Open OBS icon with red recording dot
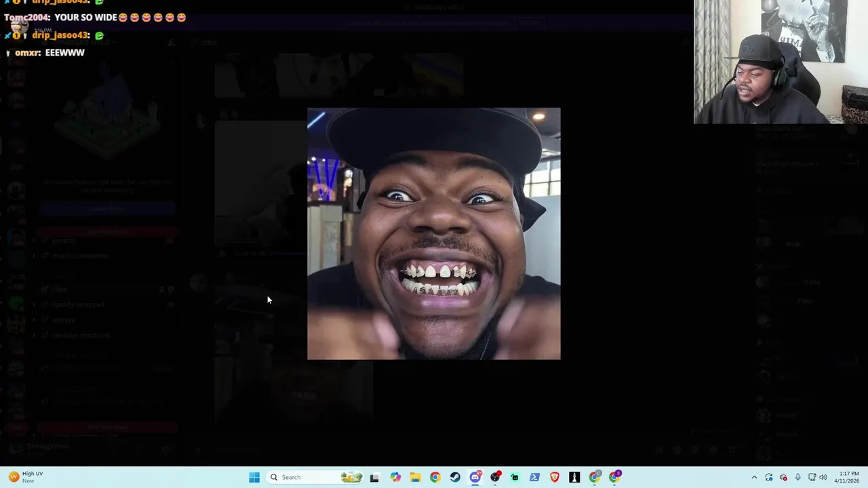 point(496,477)
